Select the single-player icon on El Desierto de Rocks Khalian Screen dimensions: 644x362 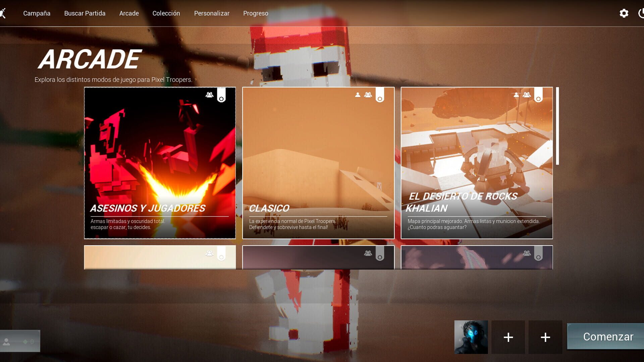tap(516, 95)
